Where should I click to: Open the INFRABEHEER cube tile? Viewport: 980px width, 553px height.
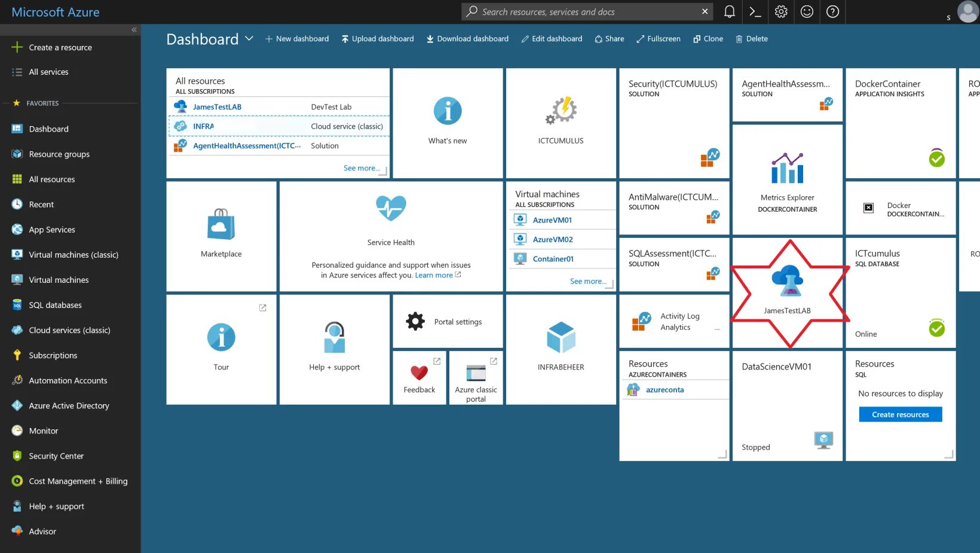point(561,349)
